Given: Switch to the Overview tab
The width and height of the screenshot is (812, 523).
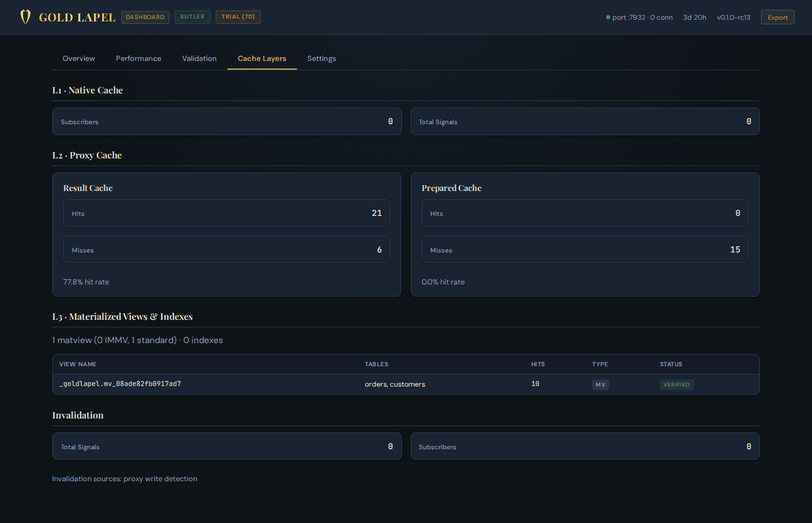Looking at the screenshot, I should point(78,58).
